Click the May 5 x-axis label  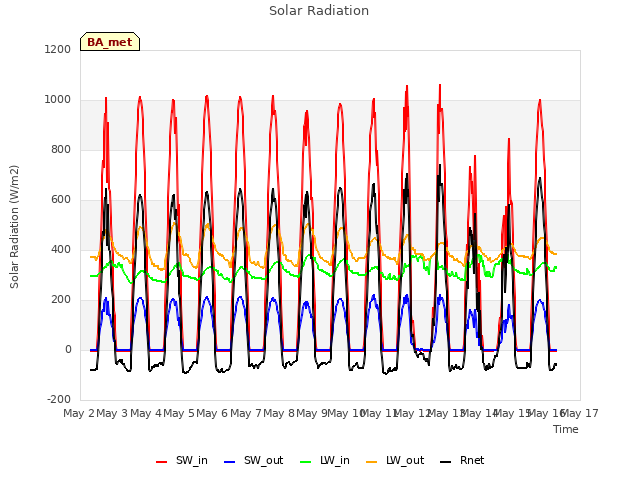point(179,413)
